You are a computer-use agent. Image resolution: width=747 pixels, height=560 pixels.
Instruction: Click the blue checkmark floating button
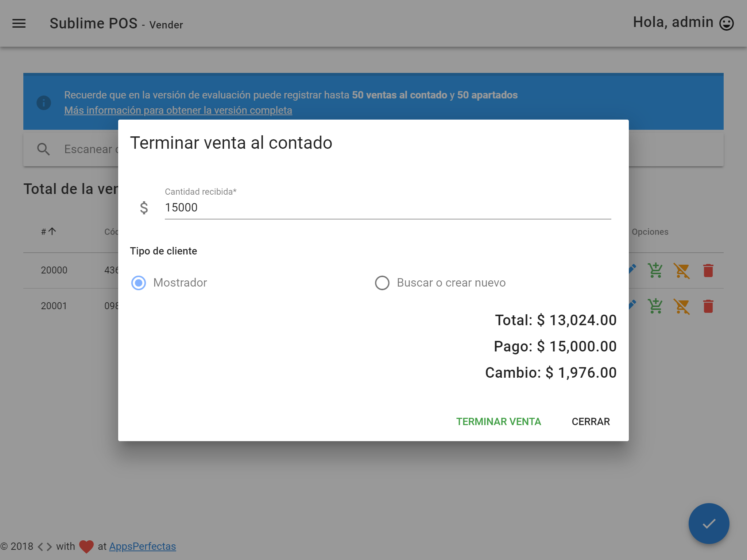[709, 523]
